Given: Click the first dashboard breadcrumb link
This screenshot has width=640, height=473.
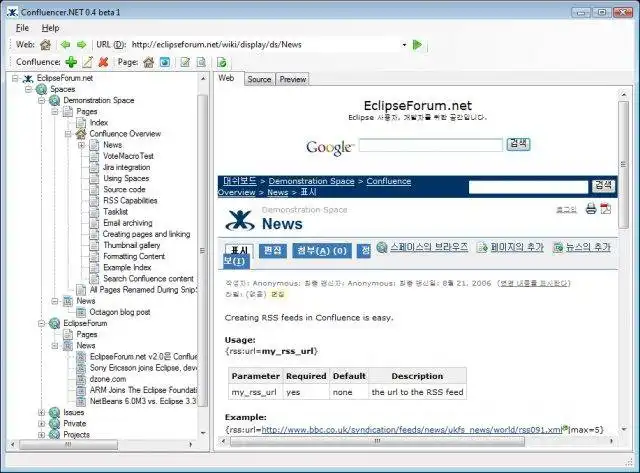Looking at the screenshot, I should coord(240,181).
